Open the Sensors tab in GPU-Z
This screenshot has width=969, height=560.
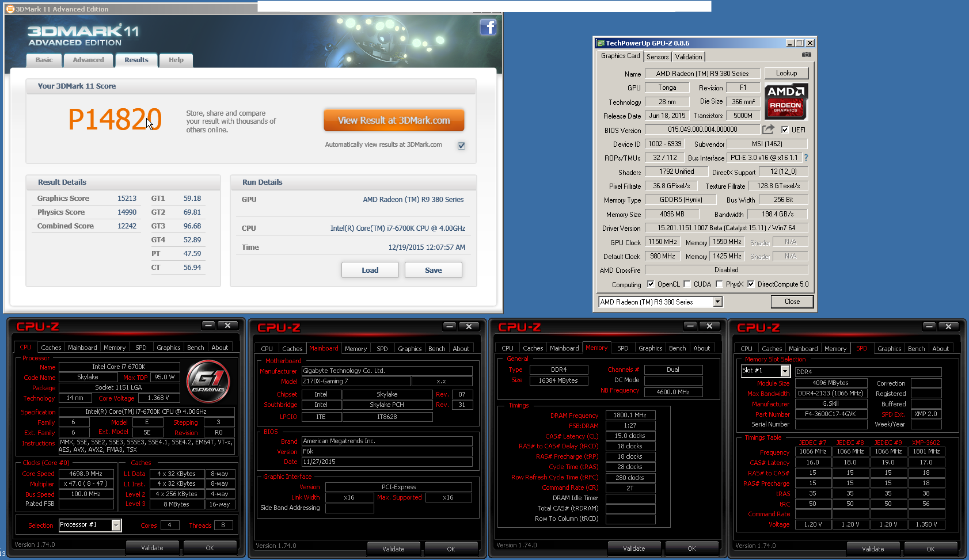pyautogui.click(x=658, y=56)
